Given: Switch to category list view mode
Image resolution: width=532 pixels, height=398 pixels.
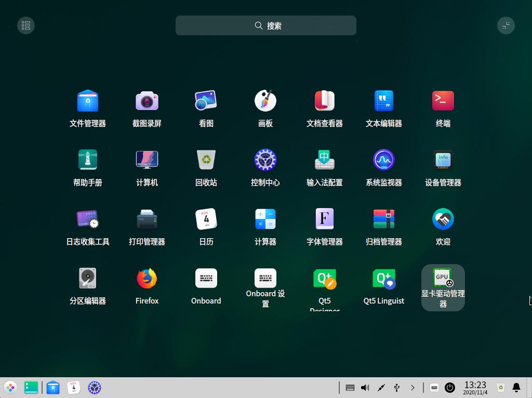Looking at the screenshot, I should point(26,25).
